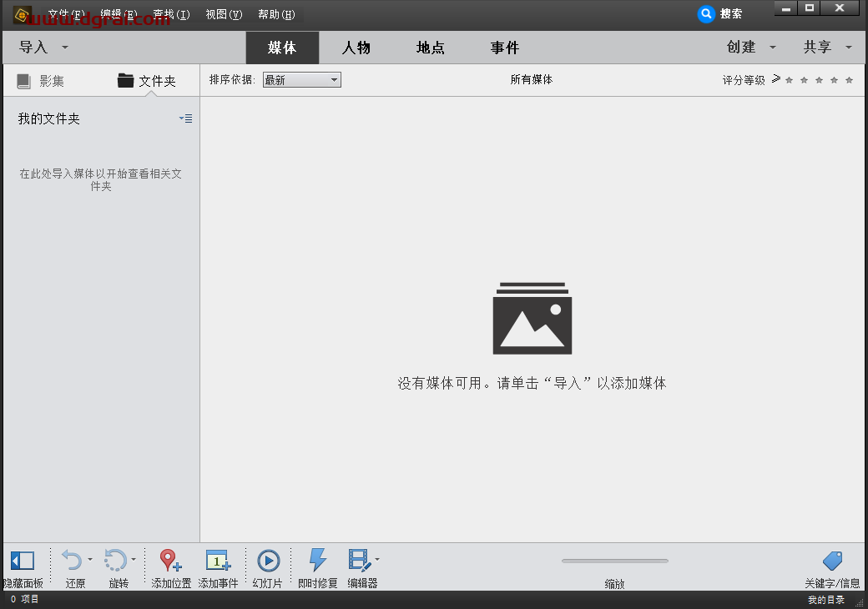Click the search magnifier icon
Image resolution: width=868 pixels, height=609 pixels.
pos(707,13)
